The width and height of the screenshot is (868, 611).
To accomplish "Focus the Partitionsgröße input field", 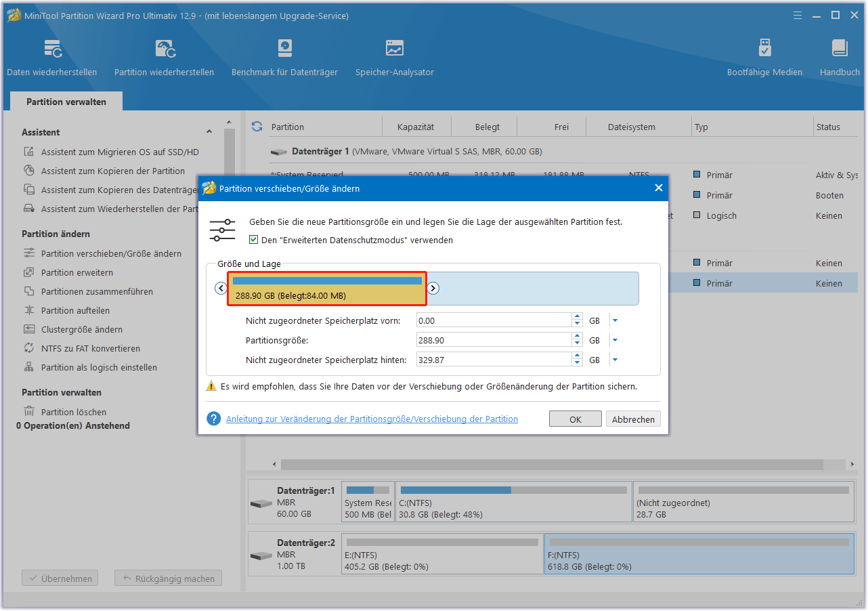I will tap(494, 341).
